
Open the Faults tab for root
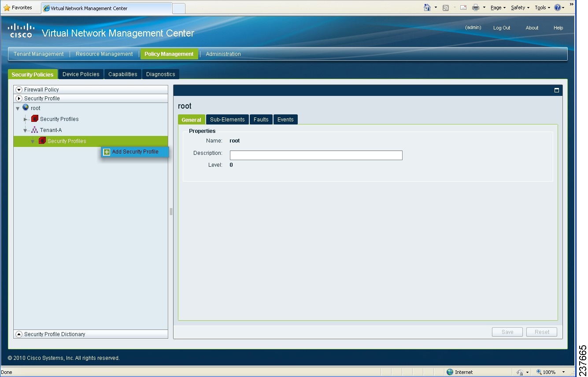pyautogui.click(x=261, y=119)
